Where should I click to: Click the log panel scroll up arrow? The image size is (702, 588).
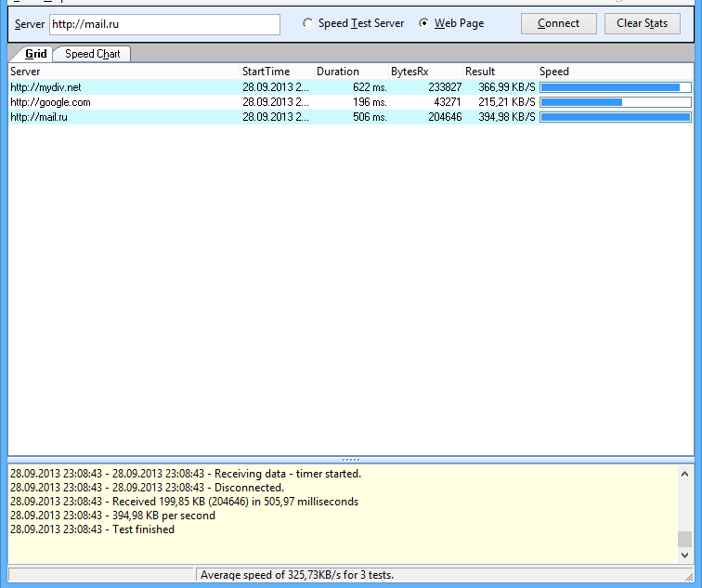click(684, 473)
